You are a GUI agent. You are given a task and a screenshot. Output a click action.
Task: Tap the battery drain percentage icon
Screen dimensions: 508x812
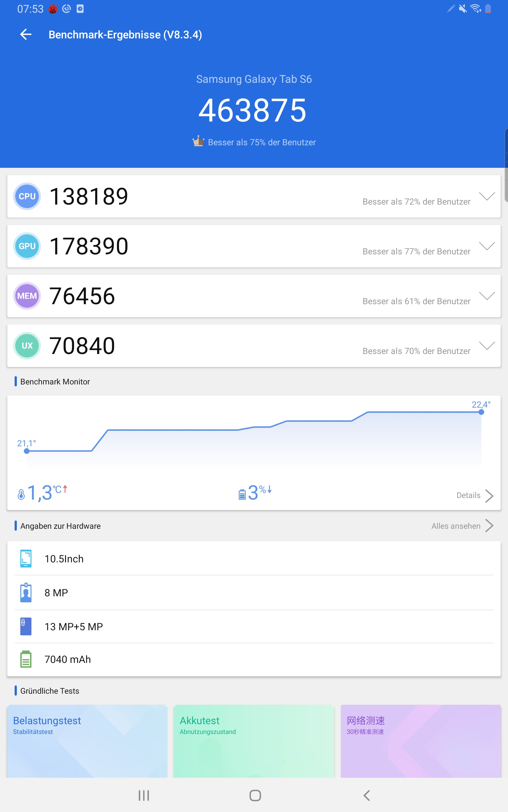[242, 494]
